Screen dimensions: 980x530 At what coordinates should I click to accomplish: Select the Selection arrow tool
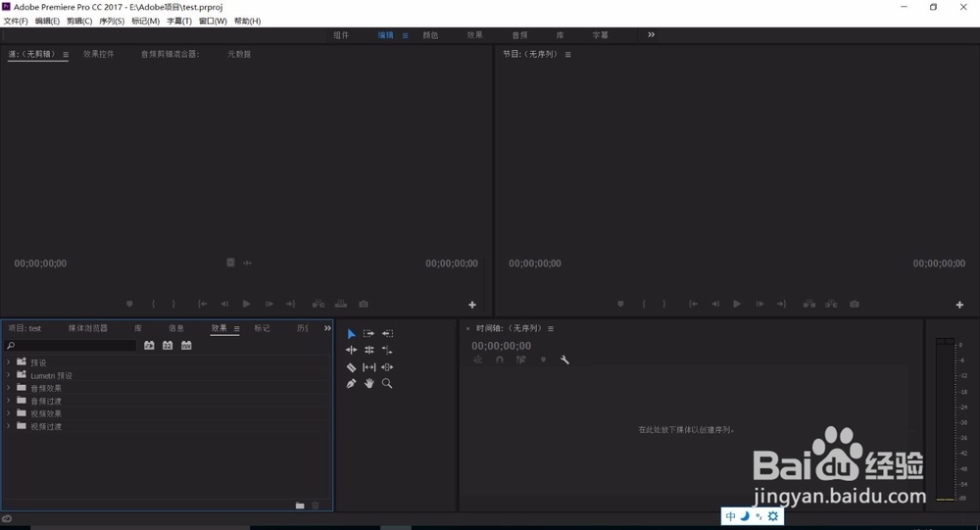(351, 334)
